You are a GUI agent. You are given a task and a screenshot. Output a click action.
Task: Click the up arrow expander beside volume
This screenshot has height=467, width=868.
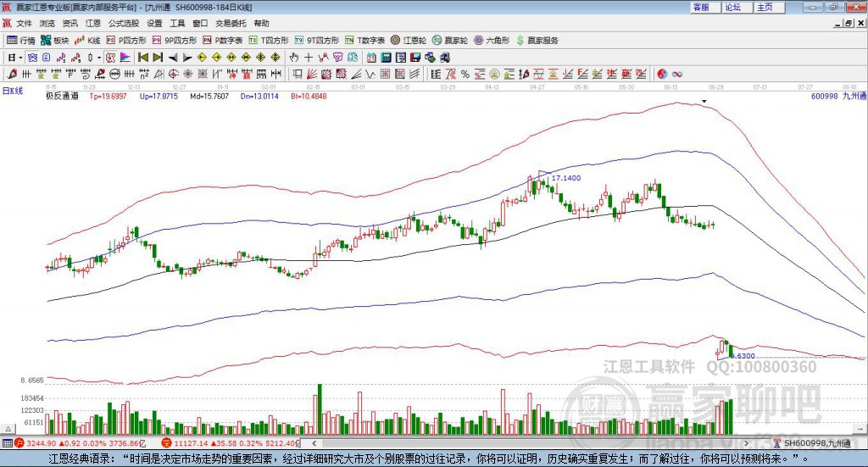point(8,429)
